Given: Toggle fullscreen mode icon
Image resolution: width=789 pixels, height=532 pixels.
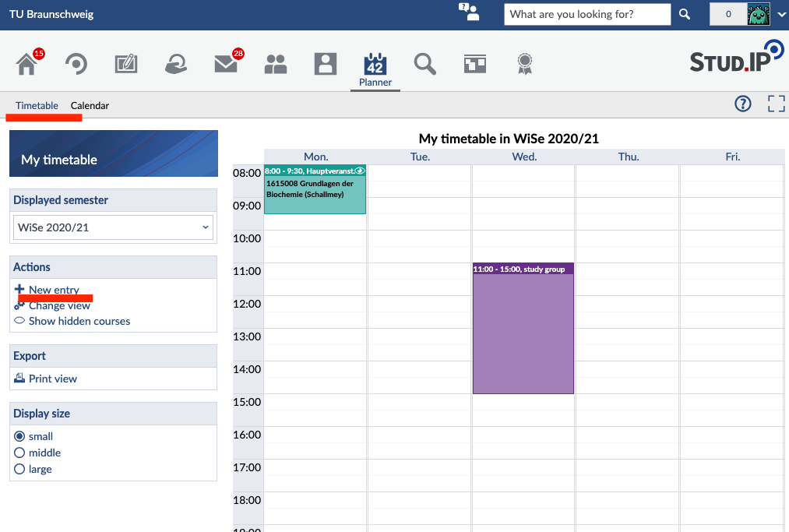Looking at the screenshot, I should (x=777, y=104).
